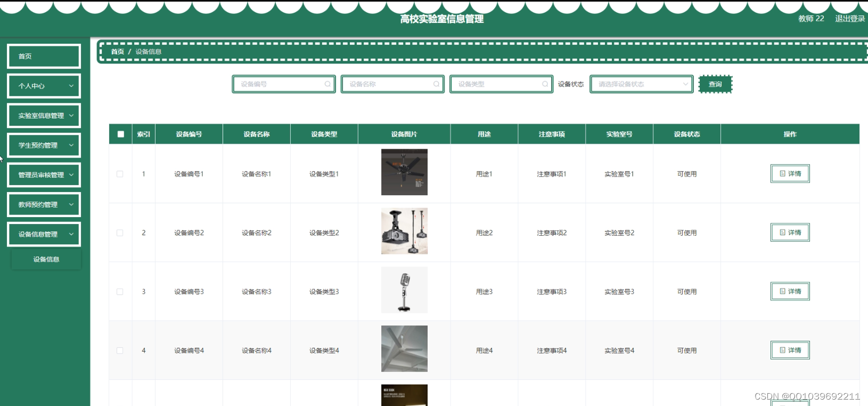Image resolution: width=868 pixels, height=406 pixels.
Task: Expand the 管理员审核管理 sidebar menu
Action: pos(44,175)
